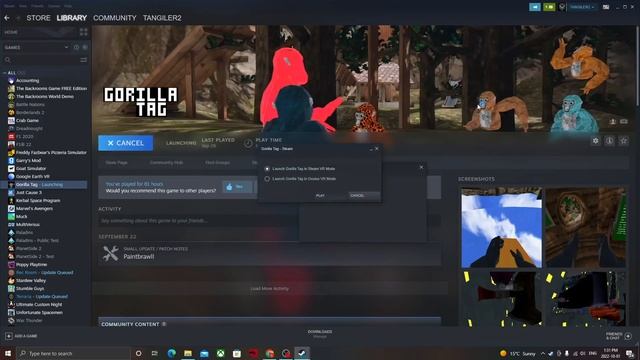Open the Store Page link
This screenshot has width=640, height=360.
click(116, 162)
